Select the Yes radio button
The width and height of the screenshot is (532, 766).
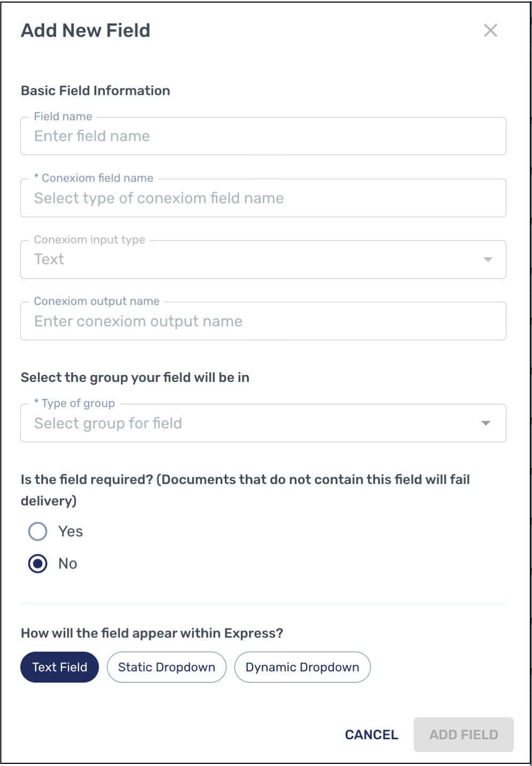(x=37, y=531)
